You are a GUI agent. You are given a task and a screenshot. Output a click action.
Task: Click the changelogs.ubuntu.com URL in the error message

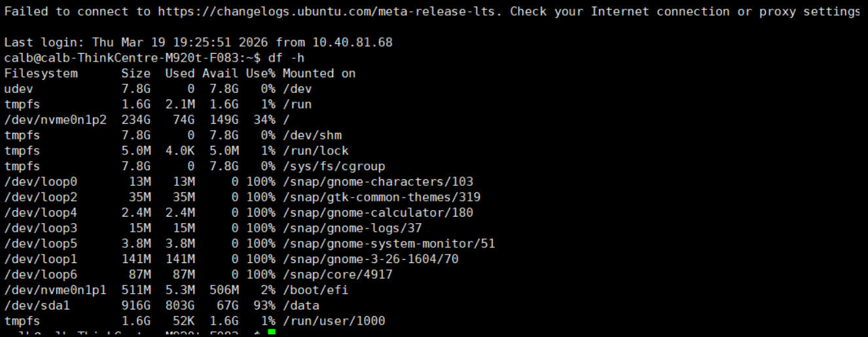coord(329,12)
